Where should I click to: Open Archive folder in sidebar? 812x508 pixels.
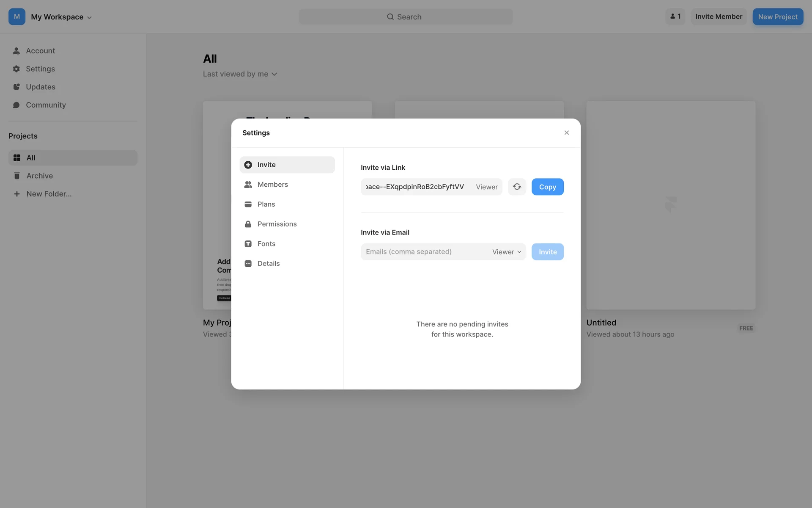(40, 176)
